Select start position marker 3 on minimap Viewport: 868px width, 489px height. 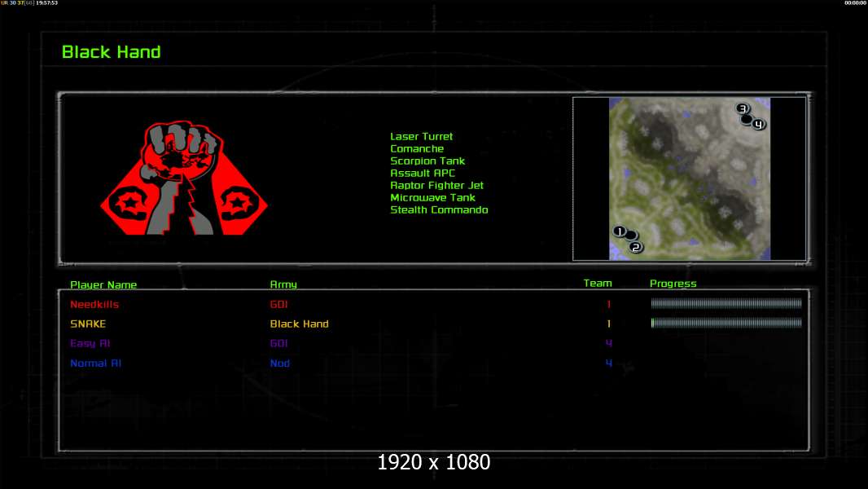pos(743,108)
